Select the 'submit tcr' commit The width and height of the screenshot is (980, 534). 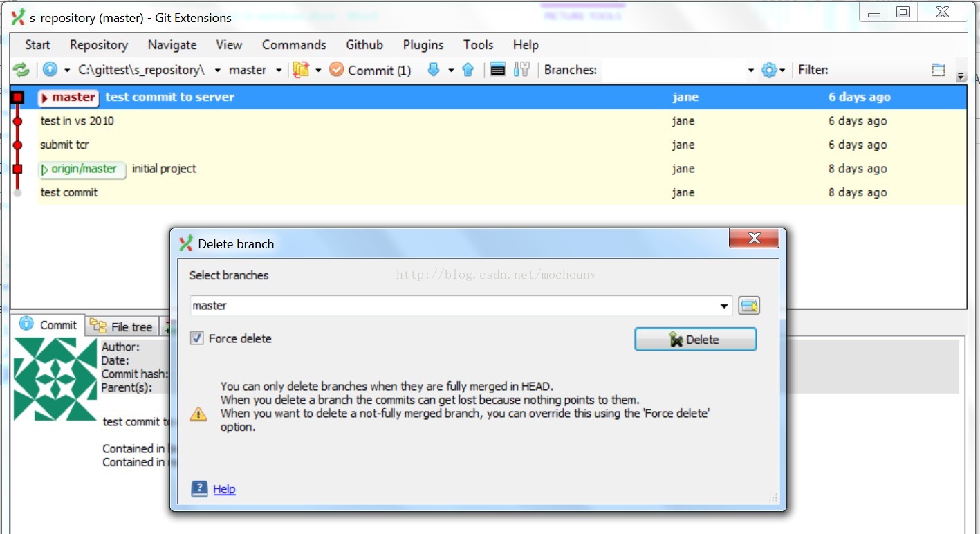[x=488, y=145]
